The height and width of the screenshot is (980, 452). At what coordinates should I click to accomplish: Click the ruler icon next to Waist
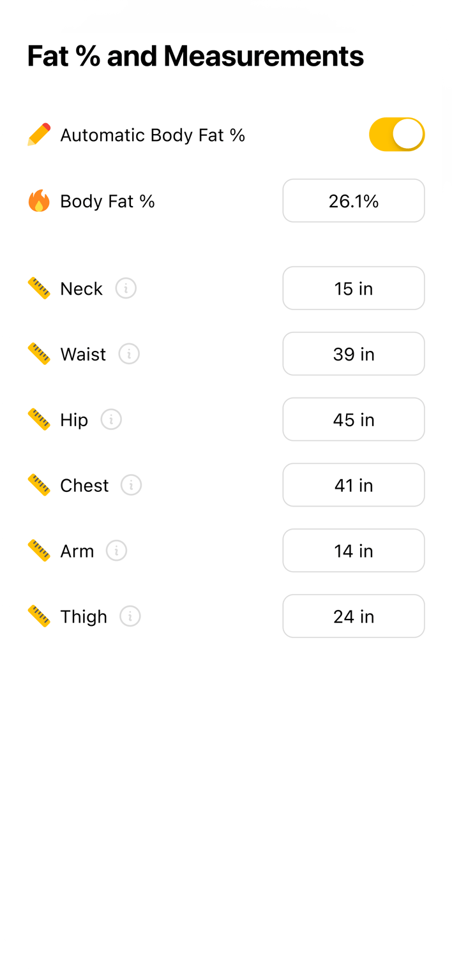(x=40, y=354)
